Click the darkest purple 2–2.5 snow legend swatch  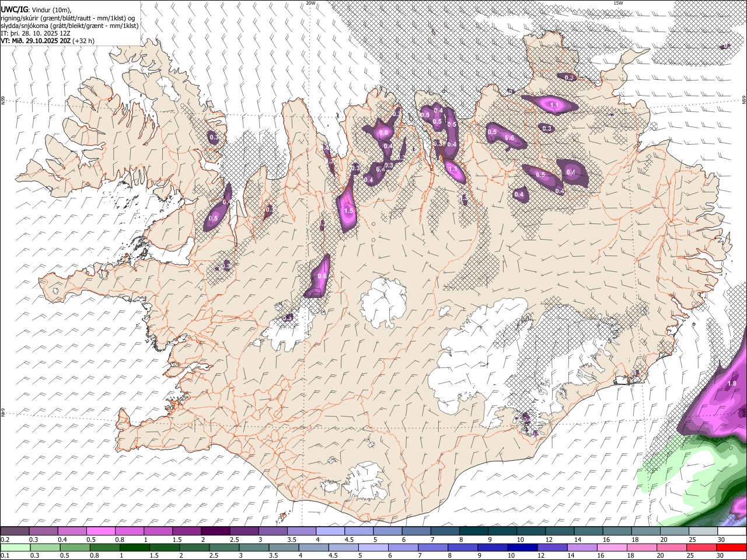(215, 531)
